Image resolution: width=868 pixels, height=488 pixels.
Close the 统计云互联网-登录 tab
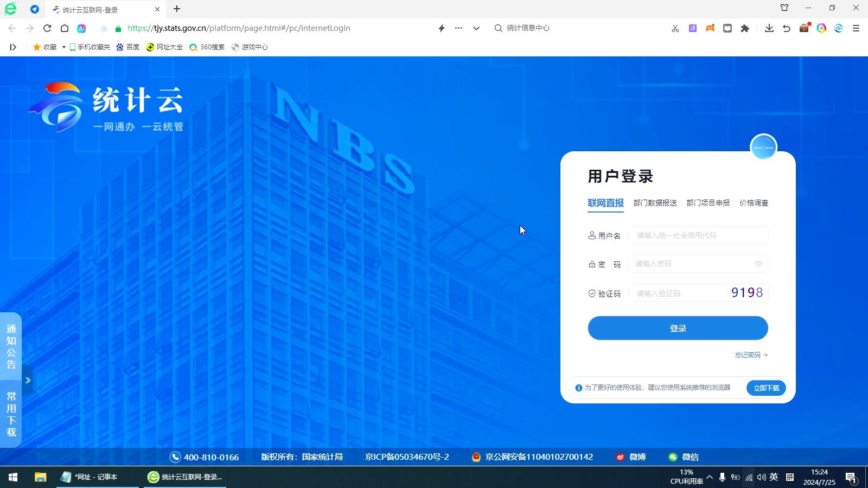157,9
